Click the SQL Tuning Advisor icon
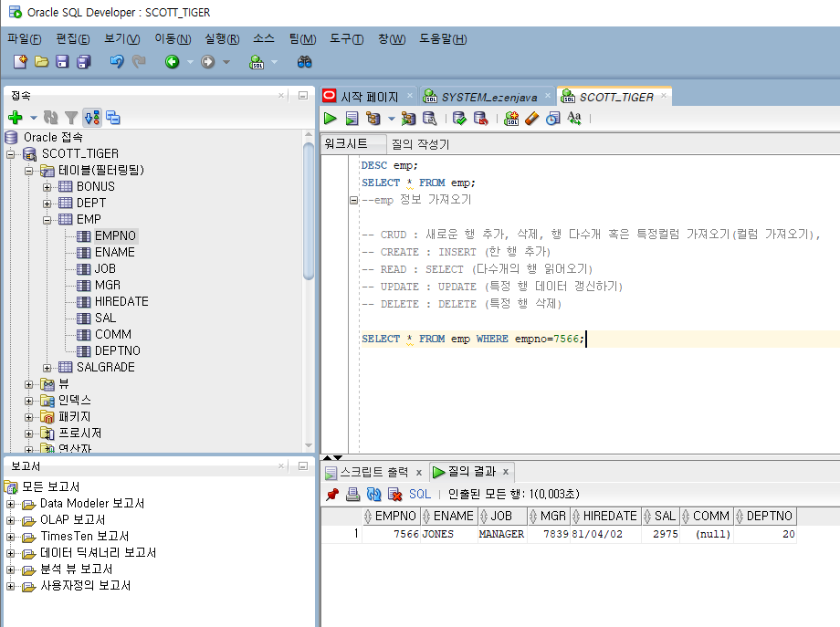Viewport: 840px width, 627px height. (x=429, y=119)
